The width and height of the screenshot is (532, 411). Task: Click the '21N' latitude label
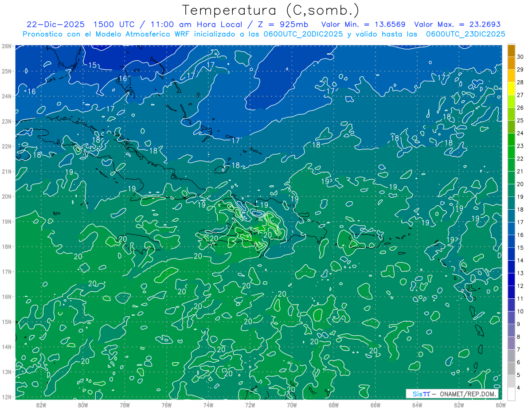coord(6,171)
